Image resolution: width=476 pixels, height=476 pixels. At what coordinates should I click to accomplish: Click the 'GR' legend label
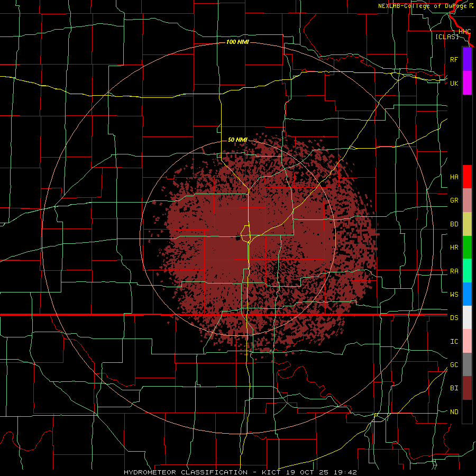(x=454, y=200)
